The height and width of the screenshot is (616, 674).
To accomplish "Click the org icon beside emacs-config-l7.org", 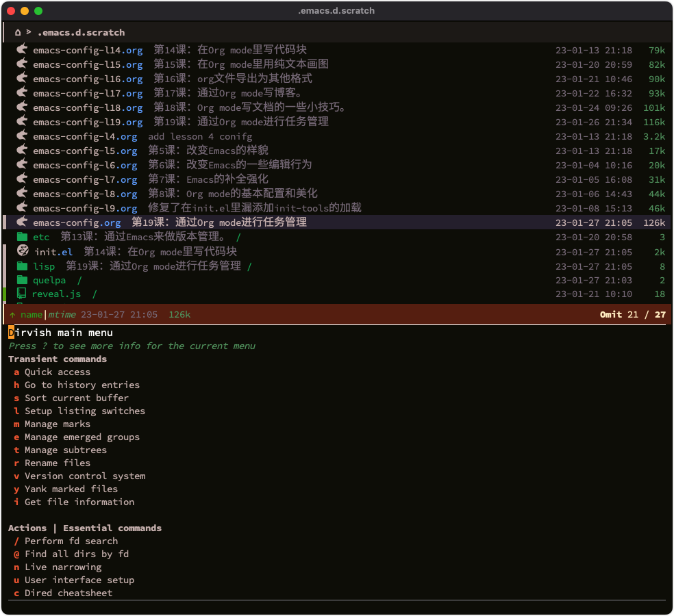I will click(21, 179).
